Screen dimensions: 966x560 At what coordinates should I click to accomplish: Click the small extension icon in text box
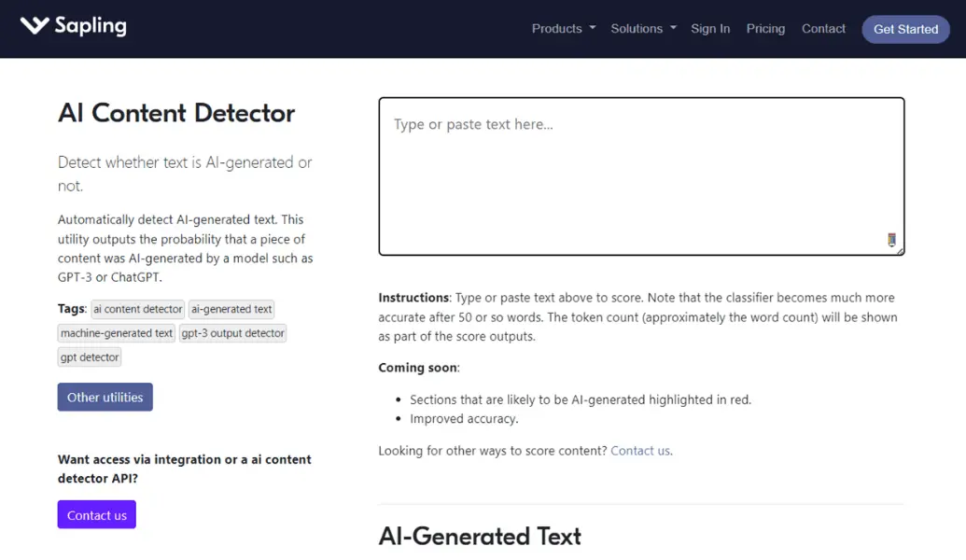tap(891, 240)
